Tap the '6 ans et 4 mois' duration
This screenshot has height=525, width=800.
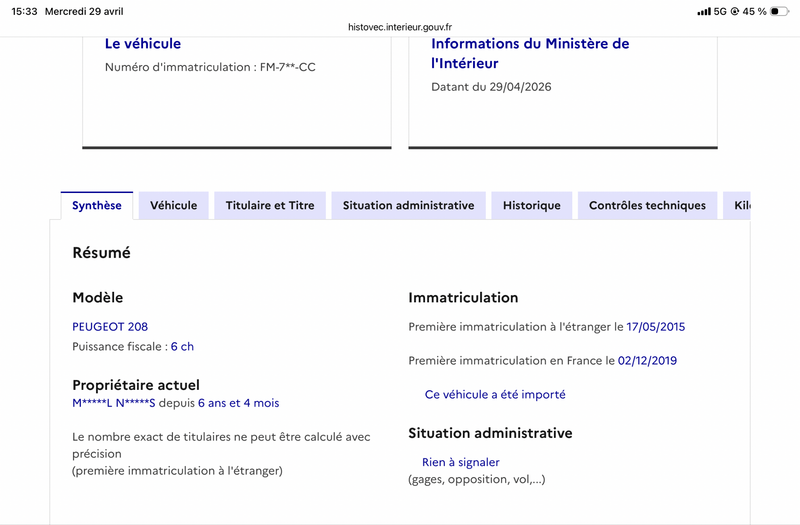click(239, 403)
